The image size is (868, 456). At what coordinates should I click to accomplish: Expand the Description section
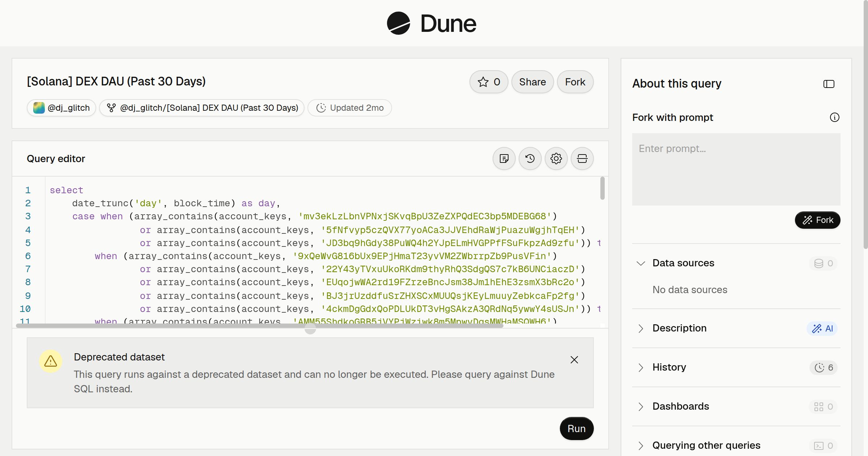click(x=641, y=328)
